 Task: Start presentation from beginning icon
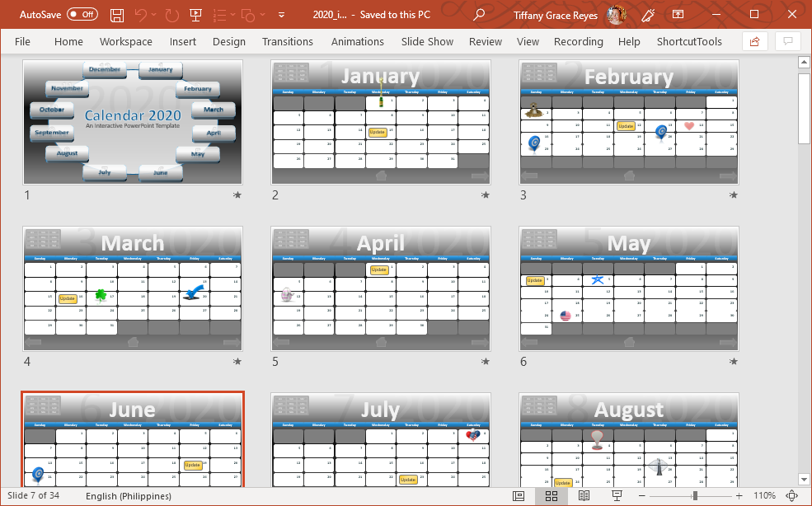[x=195, y=15]
